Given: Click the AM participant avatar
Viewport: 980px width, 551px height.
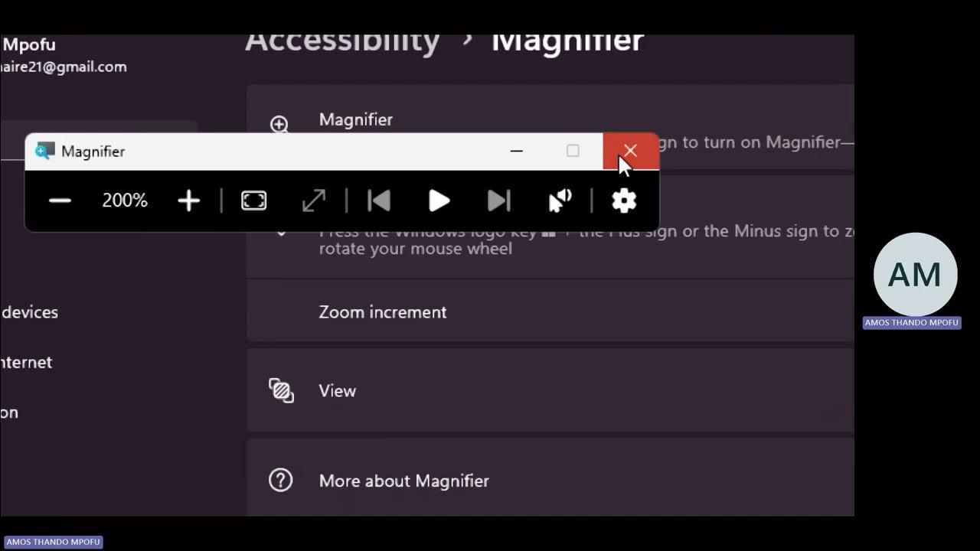Looking at the screenshot, I should (915, 275).
